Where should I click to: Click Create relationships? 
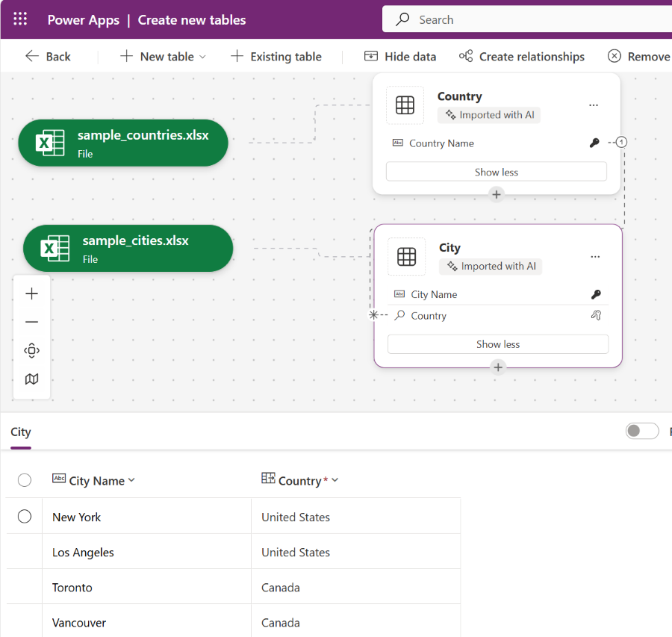(x=522, y=57)
